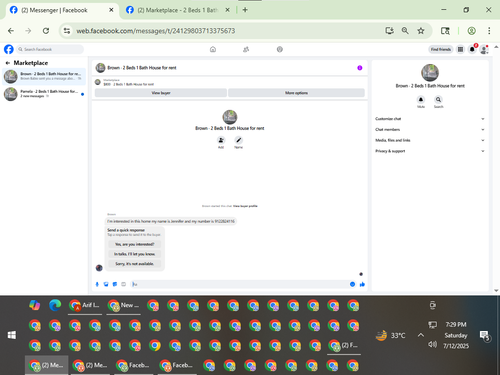Open the Windows Start button
This screenshot has height=375, width=500.
[12, 335]
